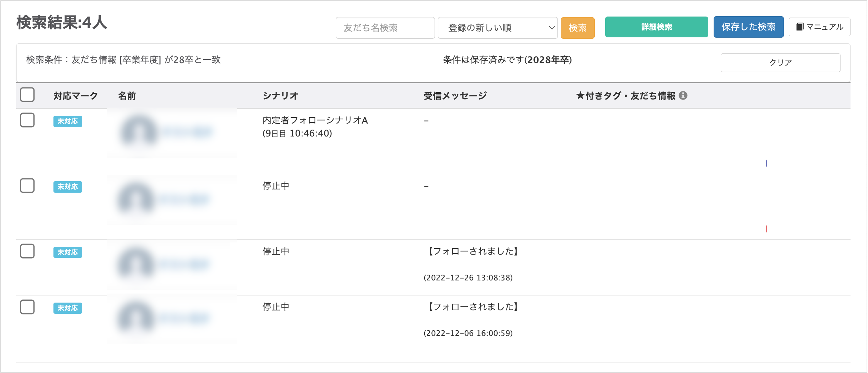Click the dropdown chevron arrow of sort order
The width and height of the screenshot is (868, 373).
pos(551,28)
